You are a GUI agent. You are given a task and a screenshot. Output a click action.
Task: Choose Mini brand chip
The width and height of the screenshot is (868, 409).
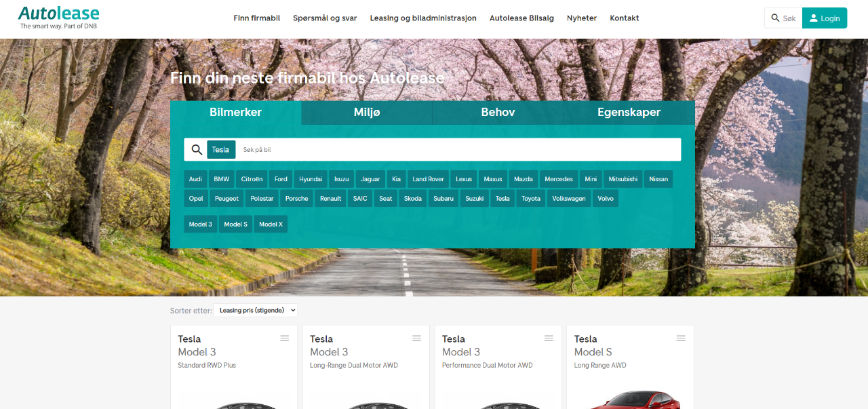591,179
